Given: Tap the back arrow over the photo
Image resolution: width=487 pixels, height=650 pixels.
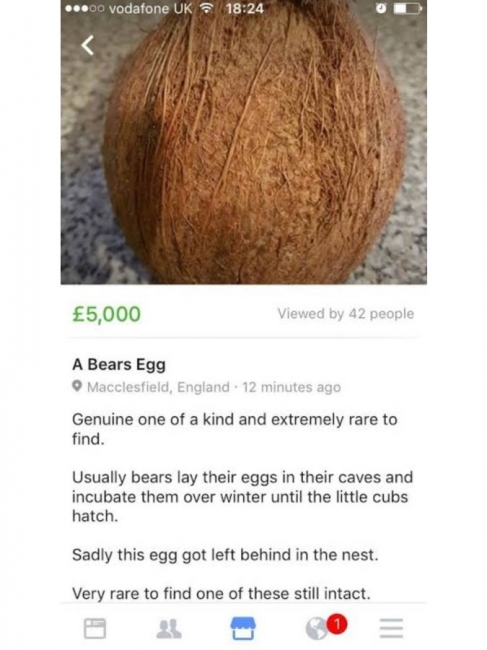Looking at the screenshot, I should (x=87, y=45).
